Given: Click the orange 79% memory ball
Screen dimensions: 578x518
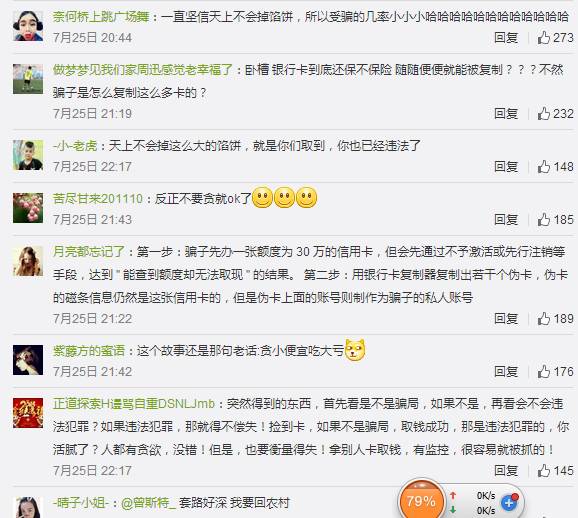Looking at the screenshot, I should tap(421, 501).
